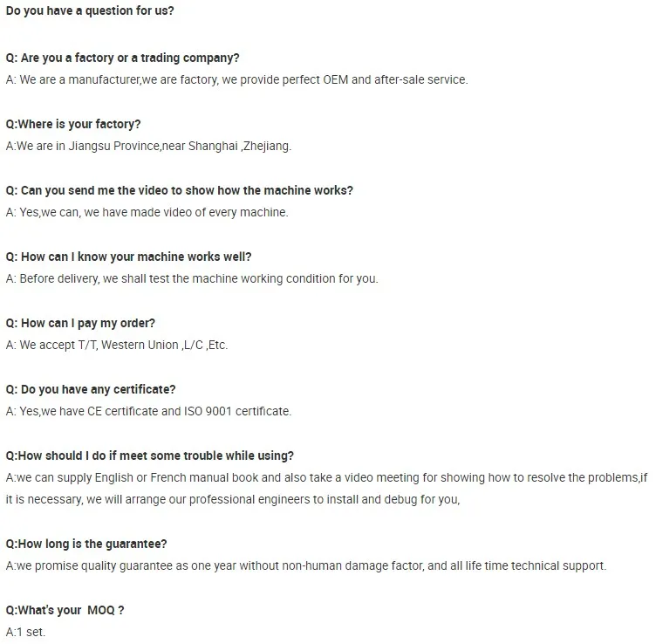Viewport: 656px width, 644px height.
Task: Click the CE and ISO 9001 certificate answer
Action: (148, 411)
